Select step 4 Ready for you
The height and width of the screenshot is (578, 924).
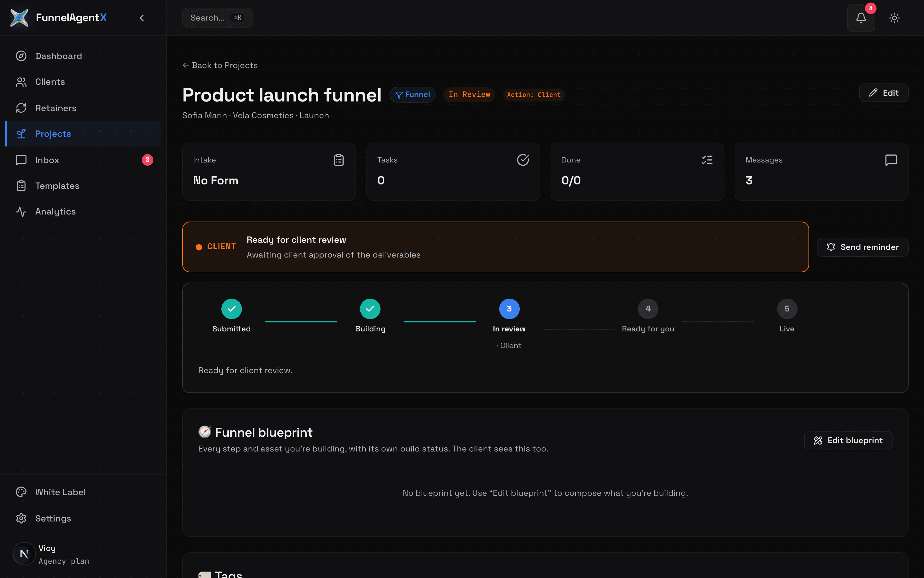[x=648, y=309]
